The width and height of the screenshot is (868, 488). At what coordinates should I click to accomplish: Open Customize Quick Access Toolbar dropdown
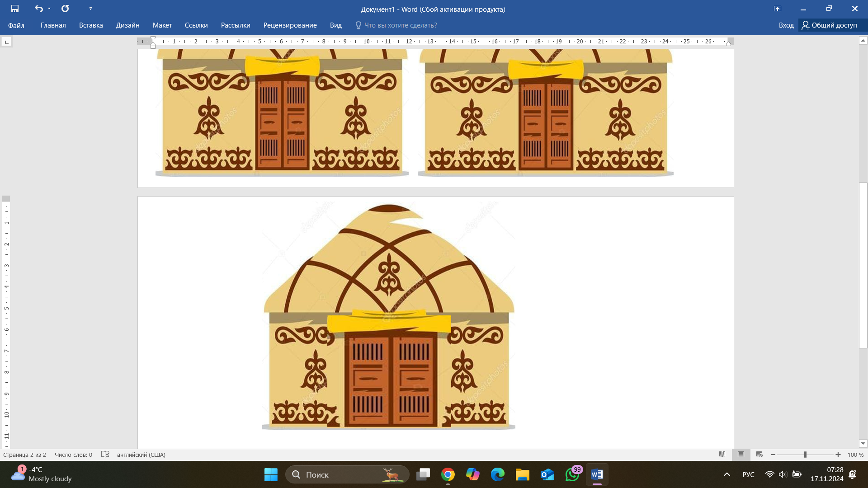click(x=90, y=9)
